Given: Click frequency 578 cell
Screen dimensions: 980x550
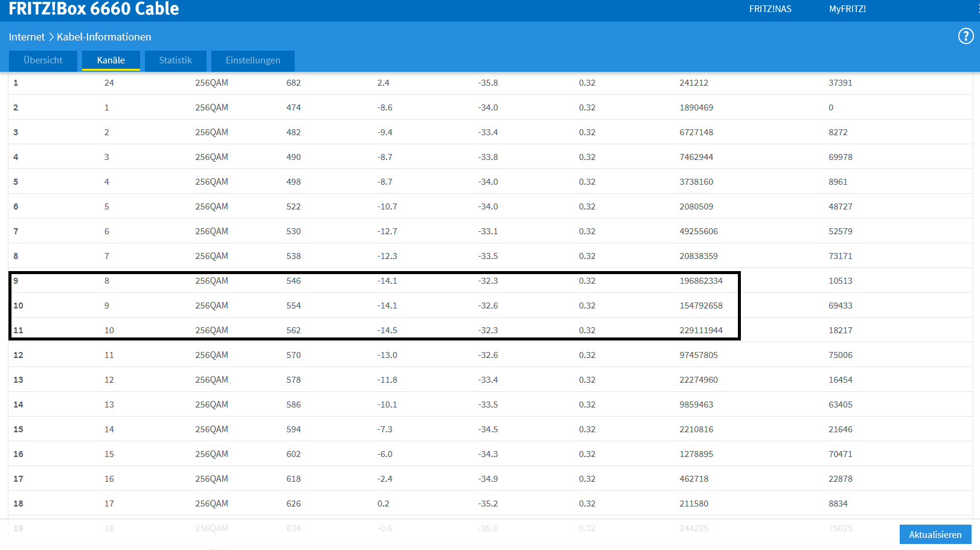Looking at the screenshot, I should [293, 380].
